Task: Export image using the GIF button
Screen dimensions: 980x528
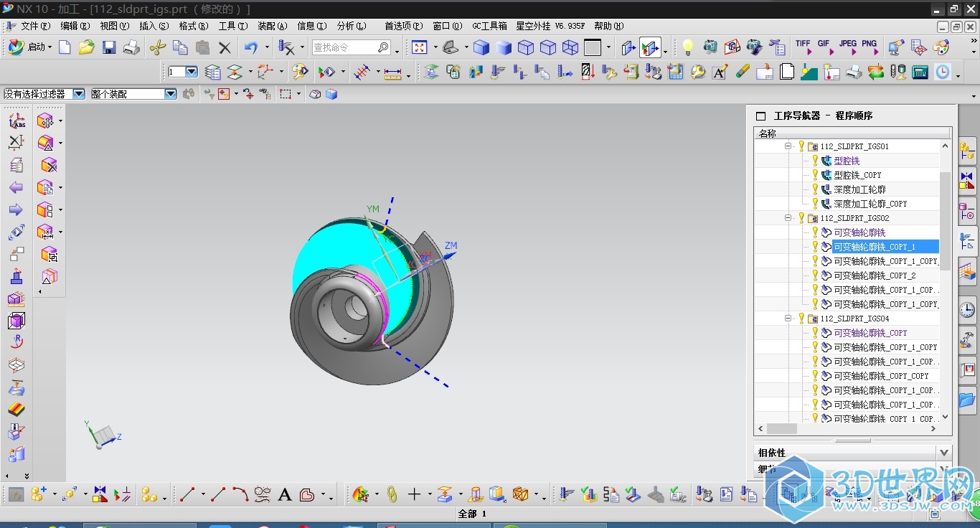Action: pyautogui.click(x=824, y=47)
